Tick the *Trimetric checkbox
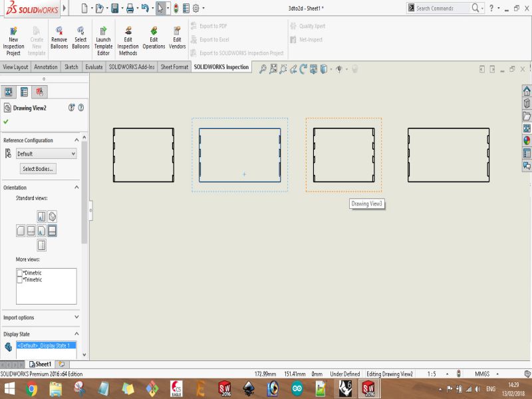Image resolution: width=532 pixels, height=399 pixels. pyautogui.click(x=20, y=279)
